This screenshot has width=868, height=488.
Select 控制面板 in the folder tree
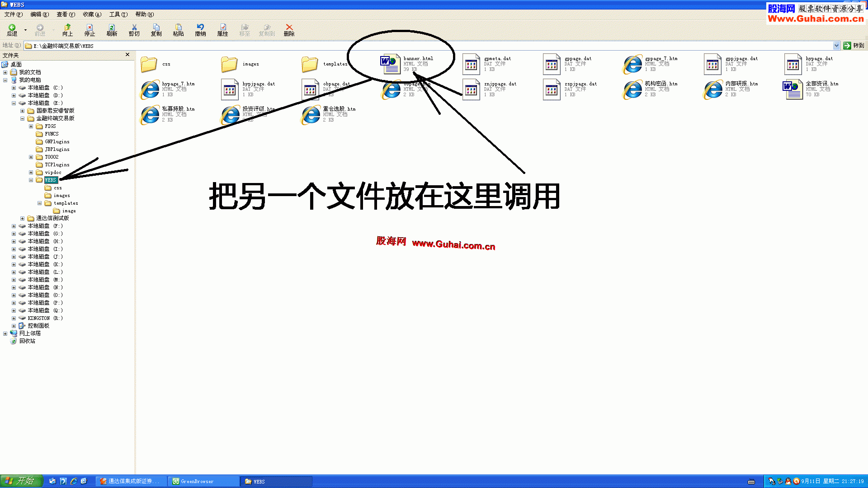pyautogui.click(x=38, y=326)
